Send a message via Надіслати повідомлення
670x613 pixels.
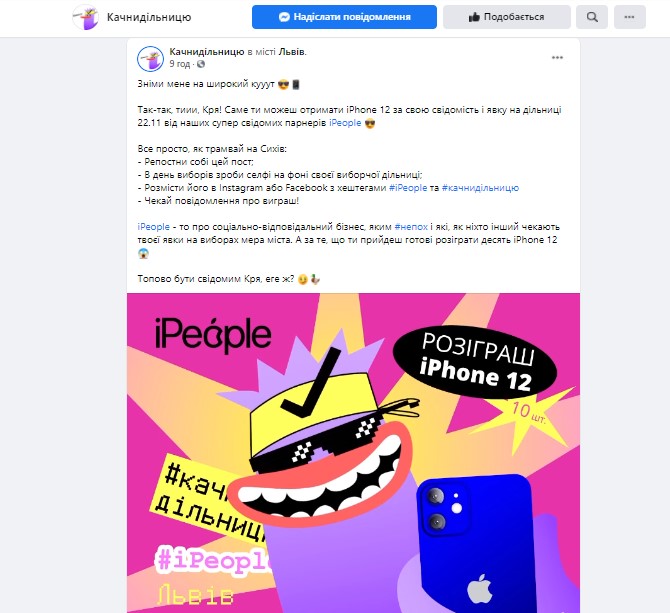coord(344,17)
